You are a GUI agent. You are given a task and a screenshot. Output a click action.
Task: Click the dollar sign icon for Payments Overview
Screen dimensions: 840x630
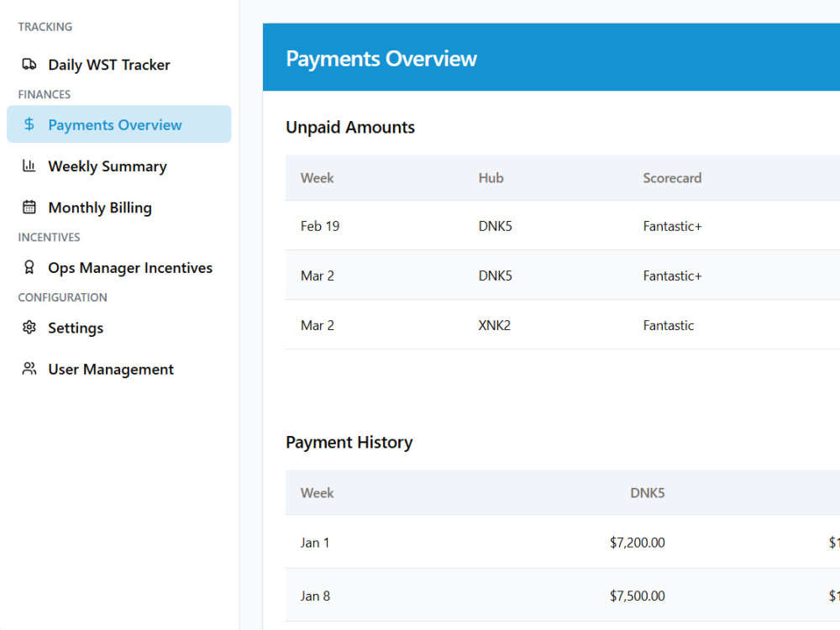[29, 124]
